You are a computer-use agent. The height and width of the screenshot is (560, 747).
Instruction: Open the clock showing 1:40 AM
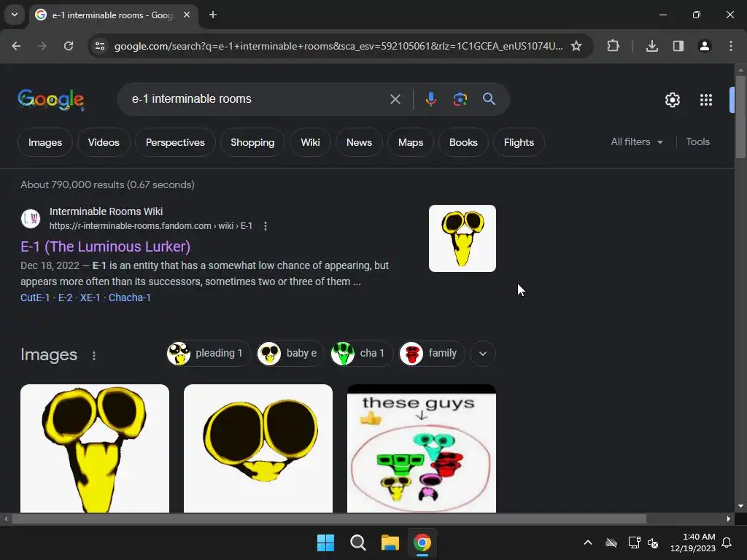tap(693, 542)
